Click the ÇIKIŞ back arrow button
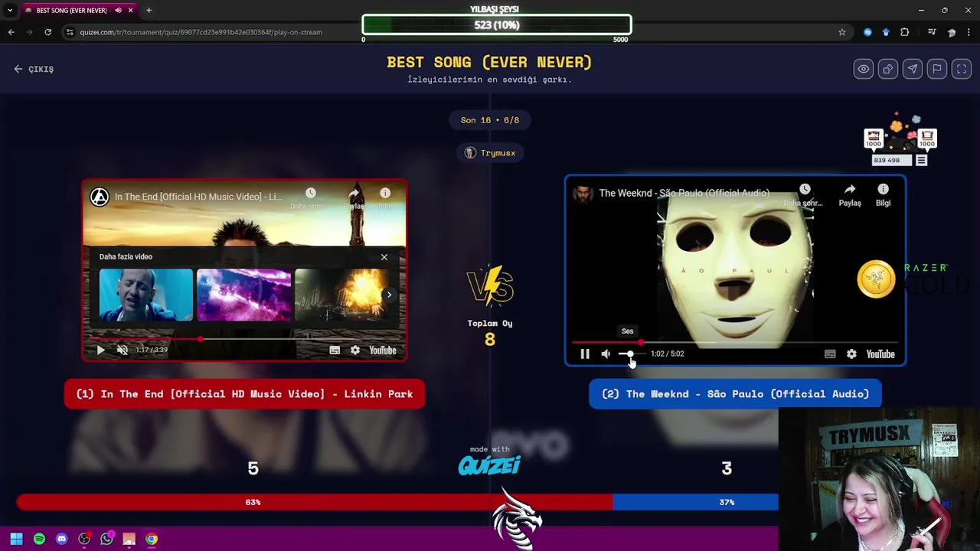The height and width of the screenshot is (551, 980). [34, 69]
